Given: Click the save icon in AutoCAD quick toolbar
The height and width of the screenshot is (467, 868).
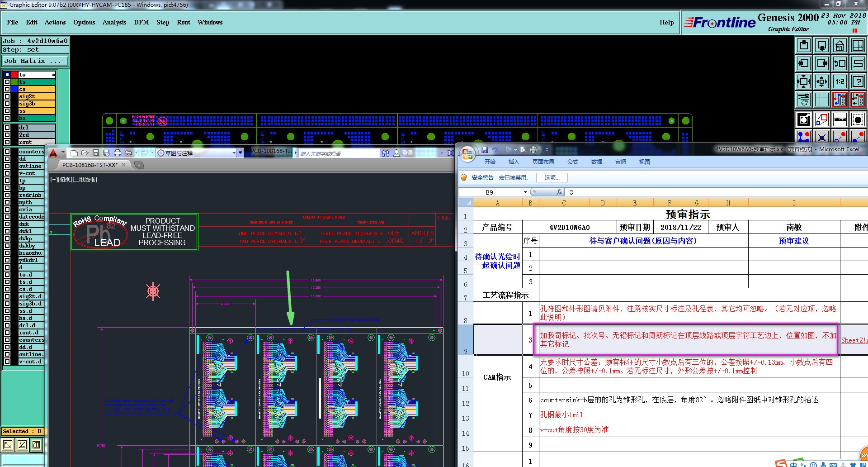Looking at the screenshot, I should pos(95,153).
